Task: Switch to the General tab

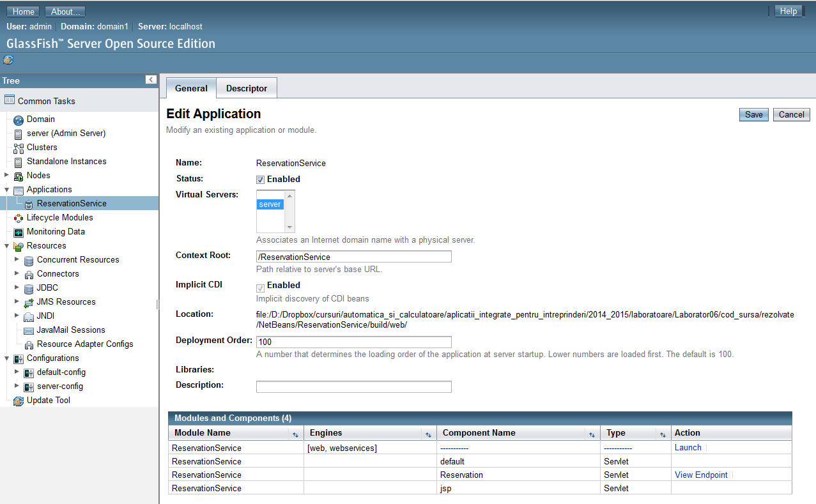Action: 191,88
